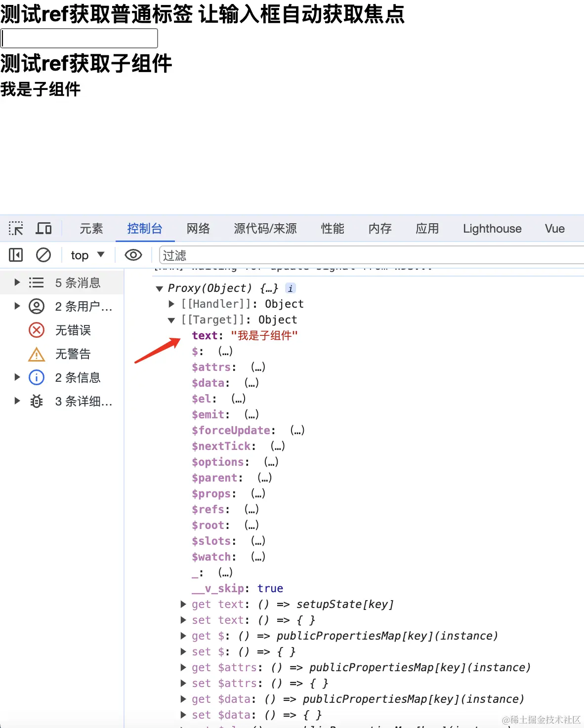Viewport: 584px width, 728px height.
Task: Expand the set $data setter
Action: (x=183, y=715)
